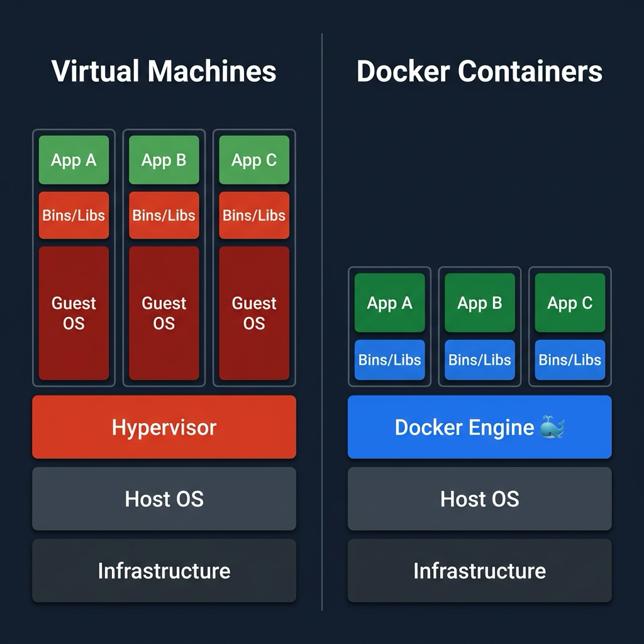The image size is (644, 644).
Task: Click the Infrastructure layer in Virtual Machines column
Action: [164, 571]
